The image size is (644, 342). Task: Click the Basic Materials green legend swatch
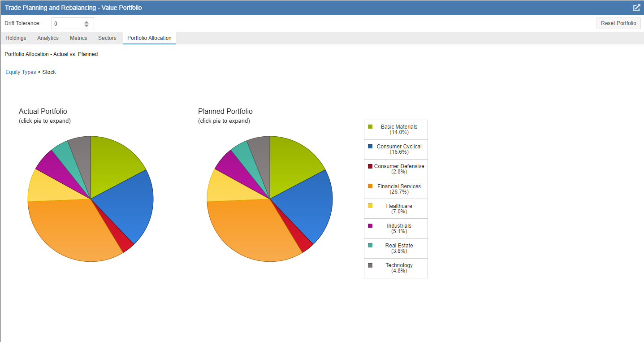pos(370,127)
